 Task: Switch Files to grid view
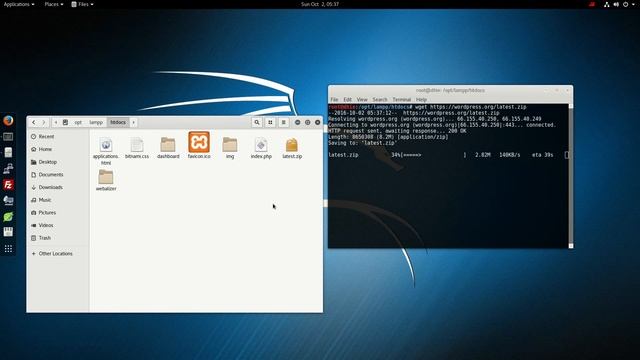pos(270,122)
